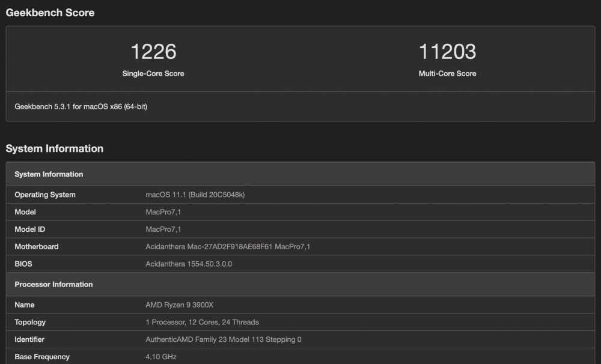Click the Model row label

(x=25, y=212)
